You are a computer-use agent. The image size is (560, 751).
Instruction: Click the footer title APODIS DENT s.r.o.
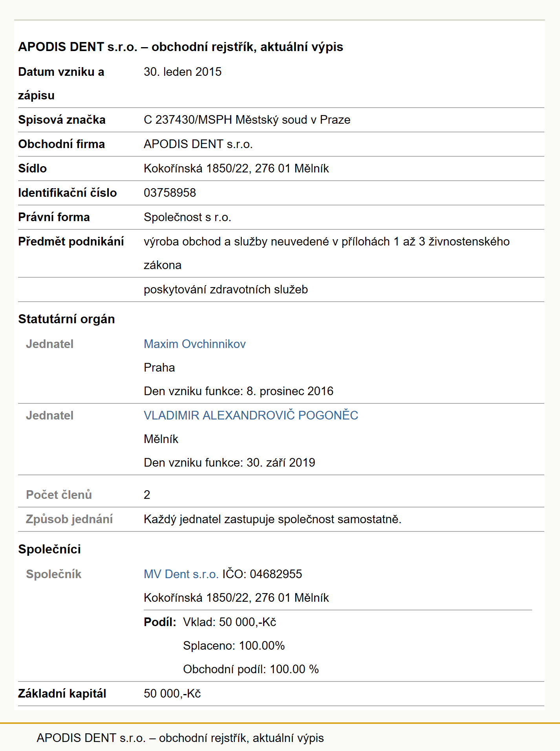tap(180, 738)
